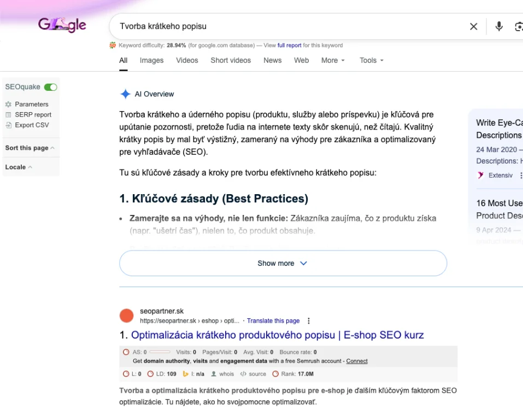Open the More search filters dropdown
This screenshot has width=523, height=420.
coord(333,61)
